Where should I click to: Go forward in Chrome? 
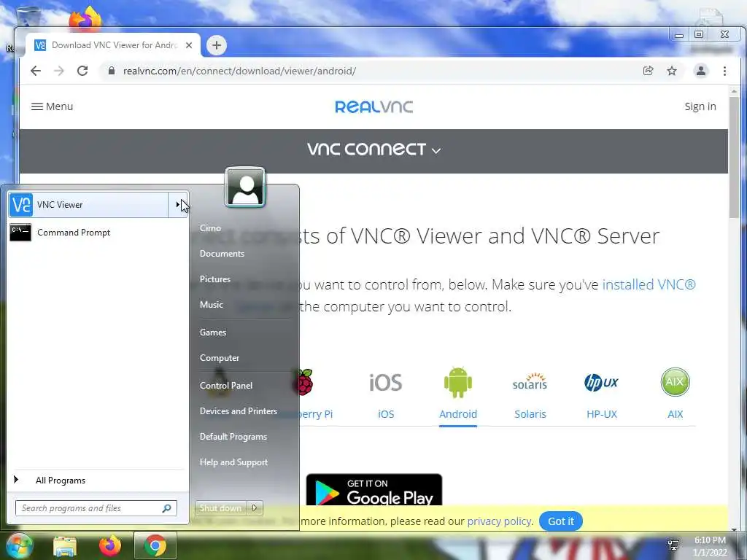(59, 71)
